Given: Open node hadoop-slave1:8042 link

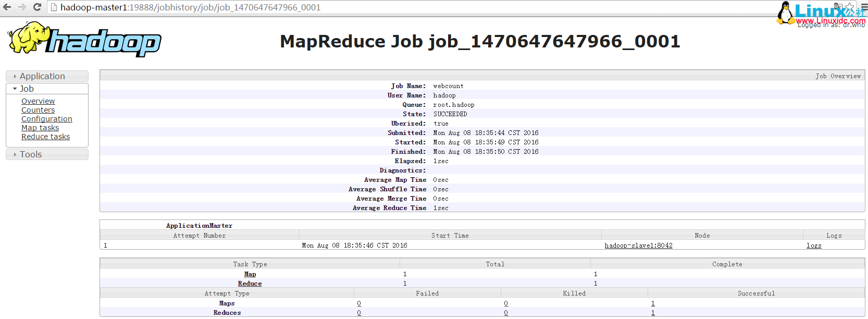Looking at the screenshot, I should 638,246.
